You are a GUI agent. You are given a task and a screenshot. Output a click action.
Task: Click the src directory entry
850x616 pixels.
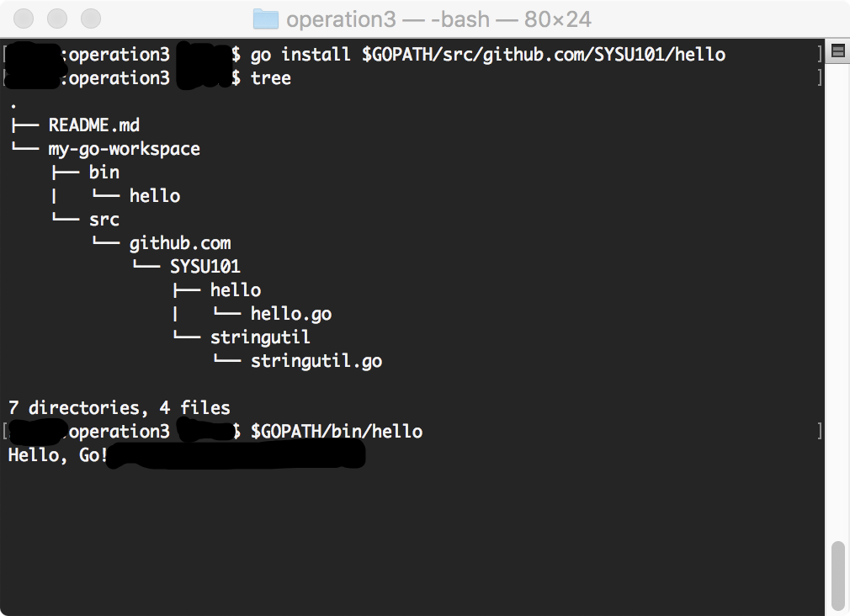(104, 220)
